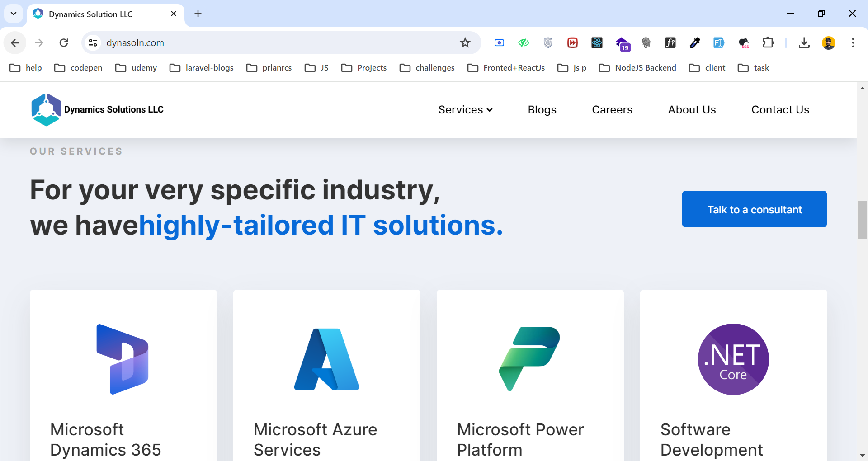Screen dimensions: 868x461
Task: Click the red play-button extension icon
Action: pos(572,43)
